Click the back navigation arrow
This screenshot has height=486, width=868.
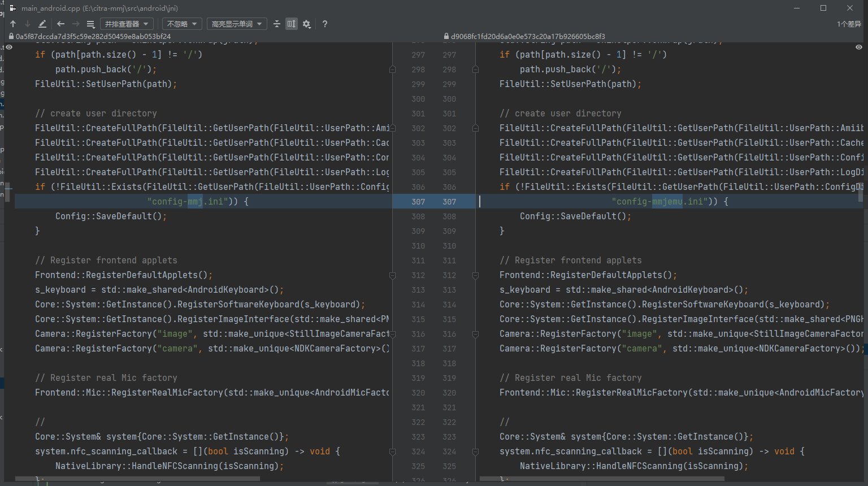(60, 24)
